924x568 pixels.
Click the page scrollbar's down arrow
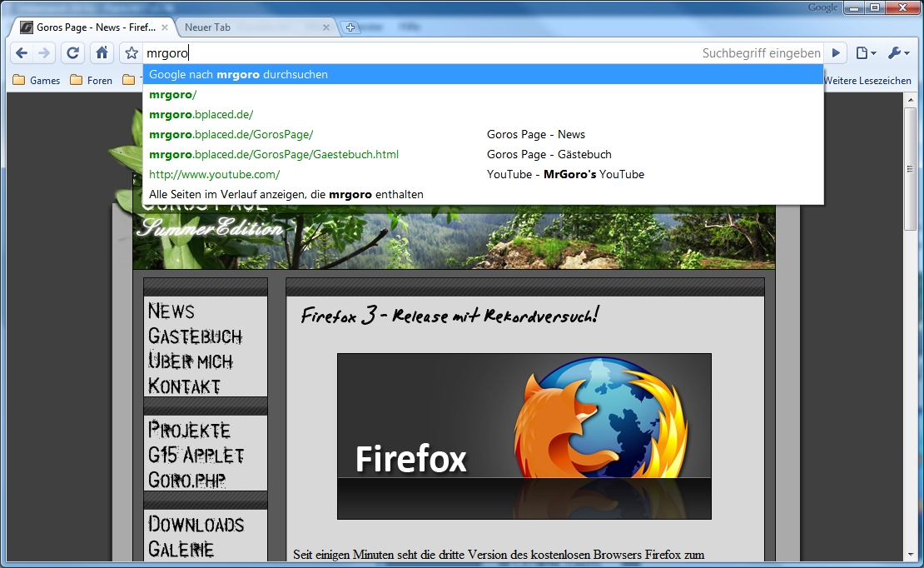tap(910, 556)
